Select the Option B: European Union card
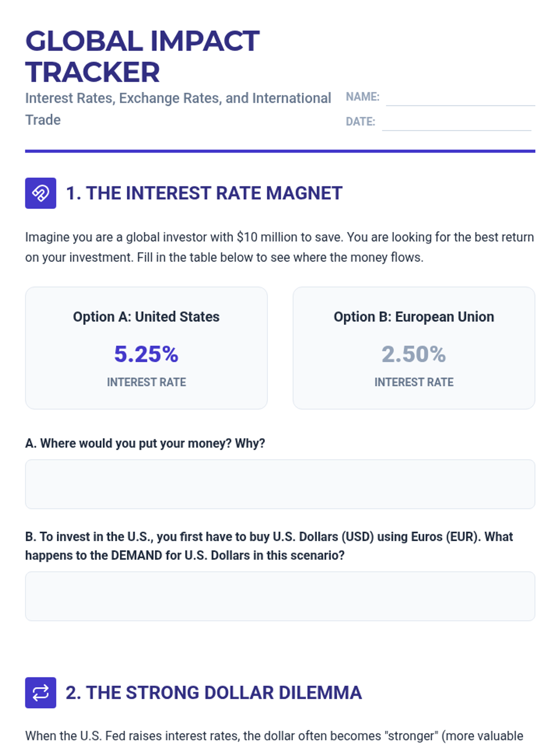560x747 pixels. [x=413, y=348]
